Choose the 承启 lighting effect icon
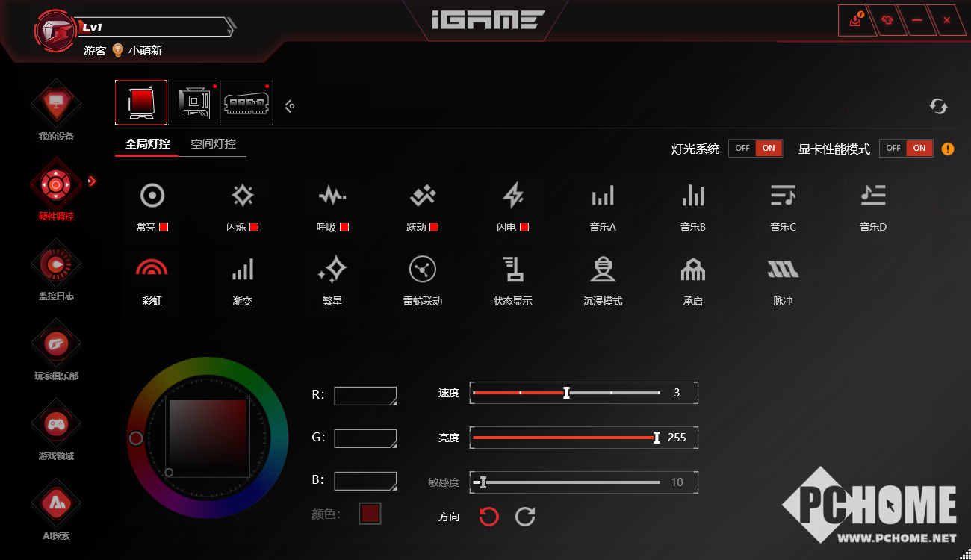 tap(692, 269)
